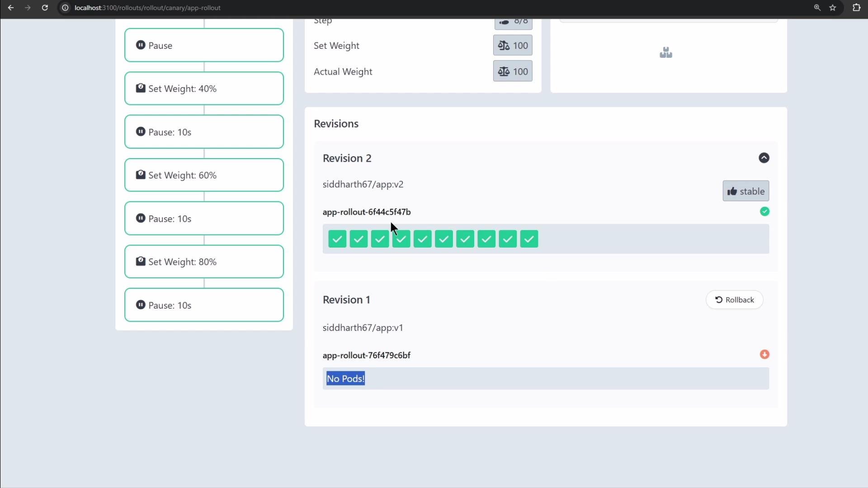Image resolution: width=868 pixels, height=488 pixels.
Task: Click the image name siddharth67/app:v2
Action: [x=363, y=184]
